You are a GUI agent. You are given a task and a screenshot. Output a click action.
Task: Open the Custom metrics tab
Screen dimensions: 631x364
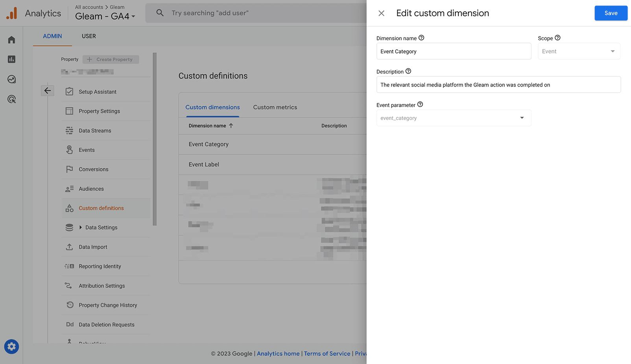tap(275, 107)
